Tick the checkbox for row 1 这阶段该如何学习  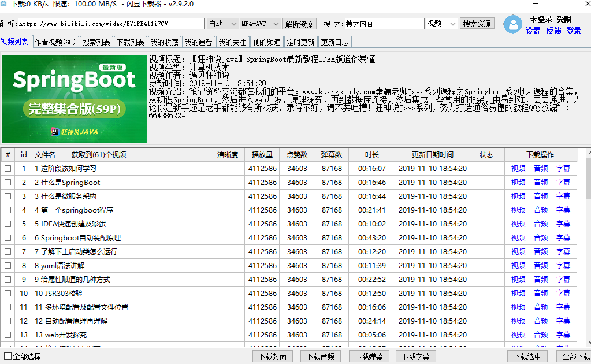click(x=8, y=169)
